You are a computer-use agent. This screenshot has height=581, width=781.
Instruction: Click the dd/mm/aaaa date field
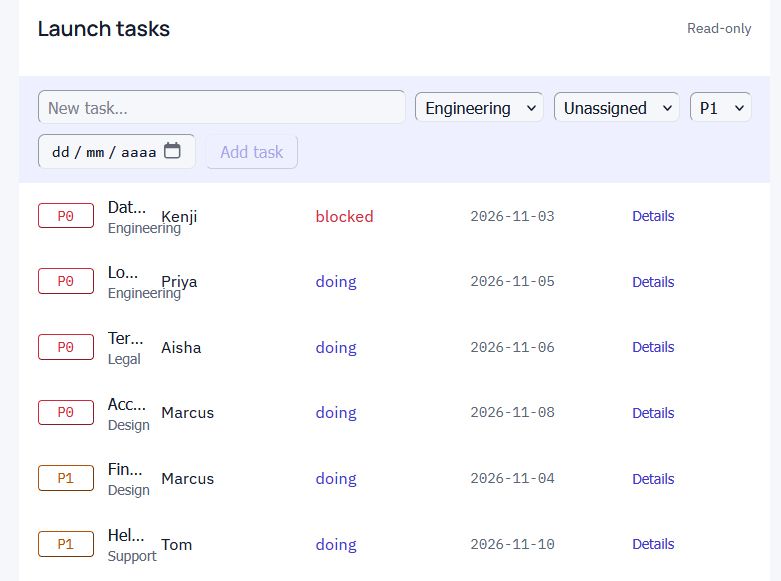[x=117, y=151]
